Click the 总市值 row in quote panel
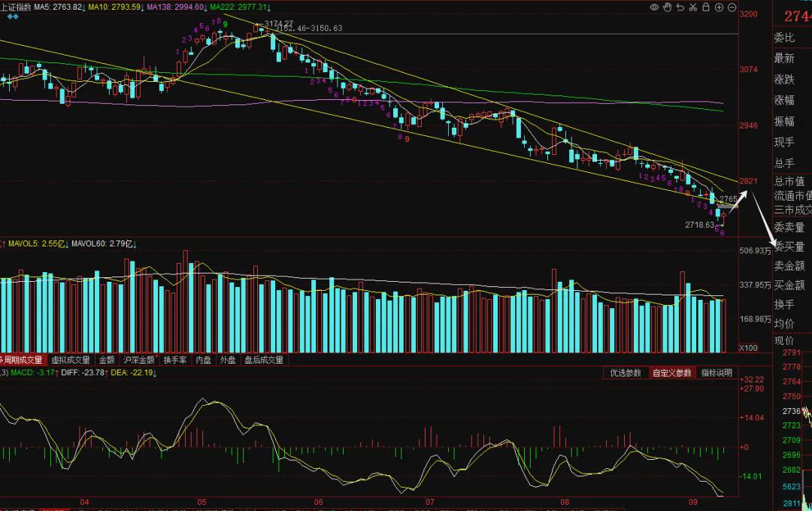This screenshot has width=812, height=511. pos(789,181)
